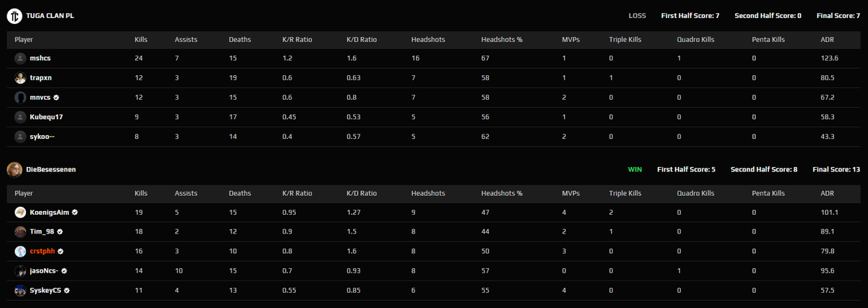Select Penta Kills header in DieBesessenen table
This screenshot has width=868, height=308.
(768, 194)
